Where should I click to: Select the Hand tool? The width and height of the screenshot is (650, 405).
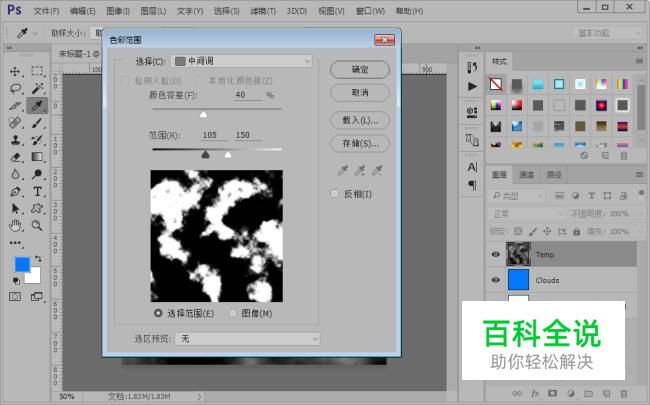pos(15,226)
